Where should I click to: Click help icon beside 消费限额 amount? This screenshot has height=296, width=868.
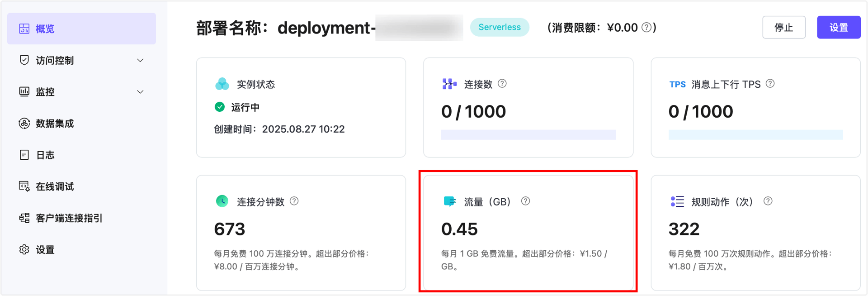click(646, 28)
